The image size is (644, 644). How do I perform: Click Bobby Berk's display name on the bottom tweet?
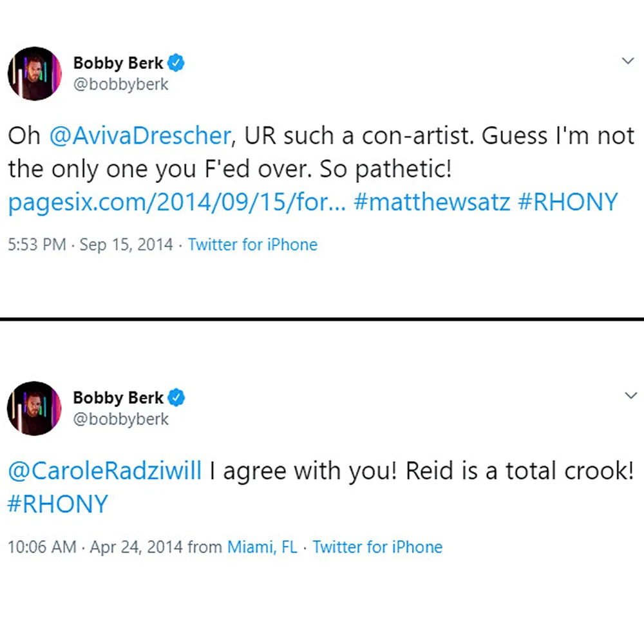click(117, 398)
